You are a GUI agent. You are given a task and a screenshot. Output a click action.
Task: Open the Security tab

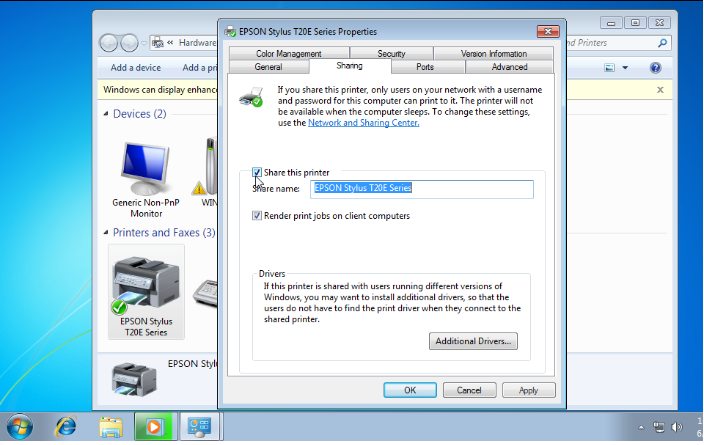pyautogui.click(x=391, y=53)
